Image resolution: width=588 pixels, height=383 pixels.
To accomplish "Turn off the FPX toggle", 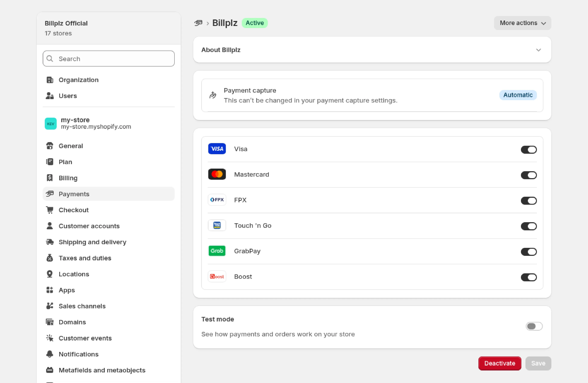I will click(529, 200).
